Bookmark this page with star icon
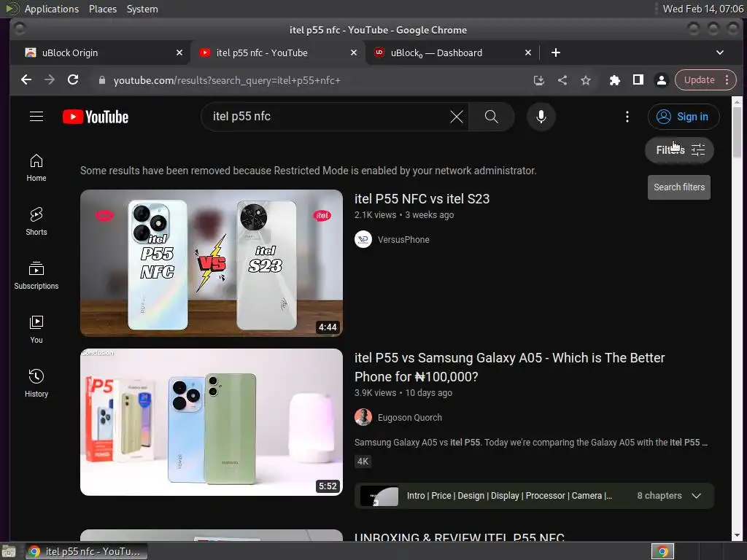Image resolution: width=747 pixels, height=560 pixels. coord(586,80)
